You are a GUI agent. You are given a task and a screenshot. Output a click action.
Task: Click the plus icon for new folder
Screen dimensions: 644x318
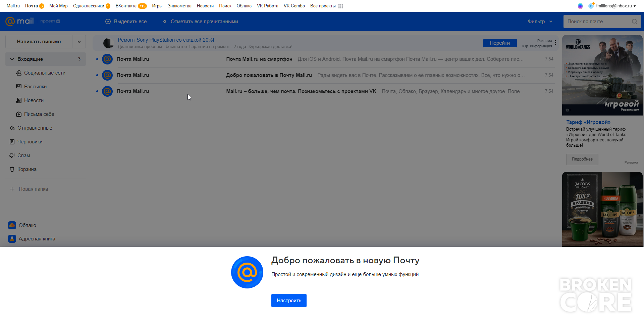click(12, 189)
